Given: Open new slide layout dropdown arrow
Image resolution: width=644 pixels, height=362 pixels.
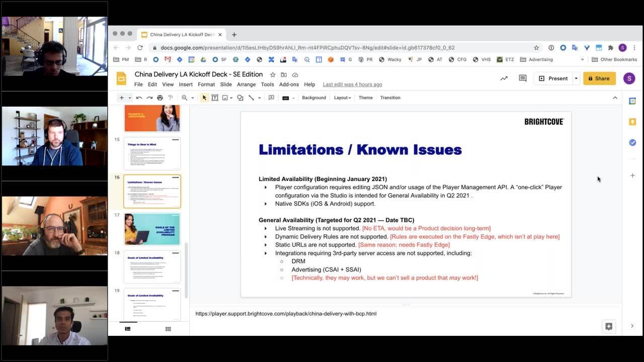Looking at the screenshot, I should (x=129, y=98).
